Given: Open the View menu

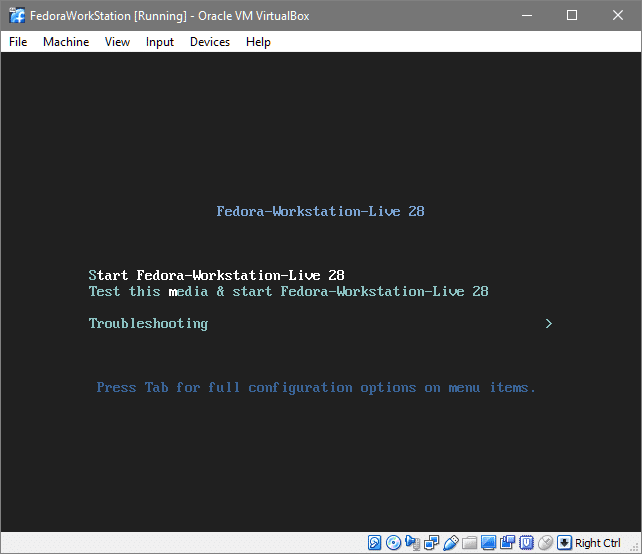Looking at the screenshot, I should [117, 42].
